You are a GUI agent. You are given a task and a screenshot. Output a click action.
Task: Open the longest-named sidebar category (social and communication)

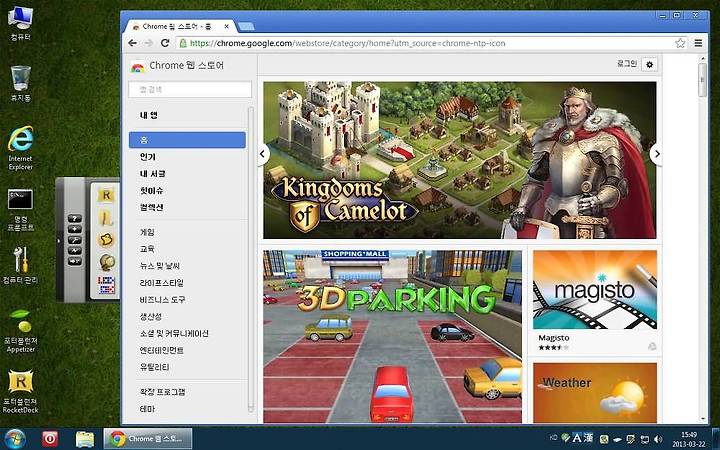(174, 333)
